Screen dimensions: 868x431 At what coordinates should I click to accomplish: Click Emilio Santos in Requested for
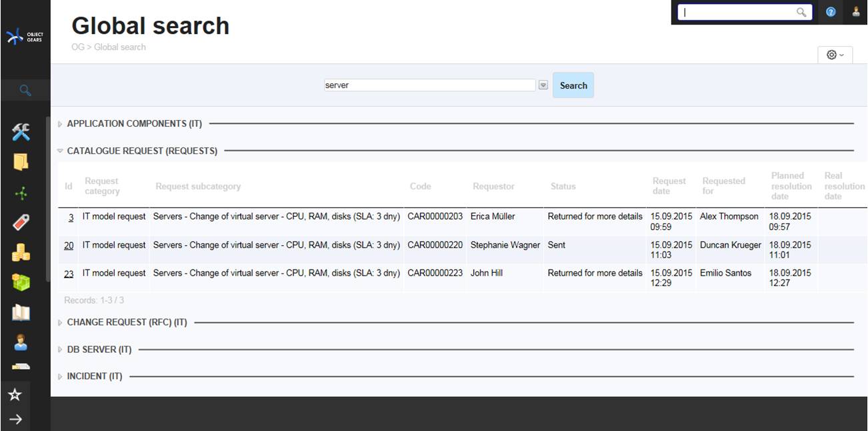(726, 274)
